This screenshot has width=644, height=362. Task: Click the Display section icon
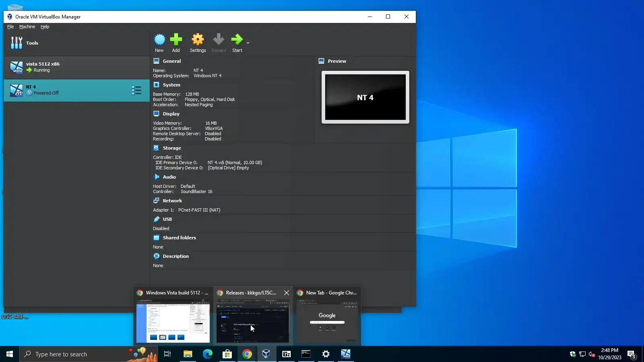pos(157,114)
